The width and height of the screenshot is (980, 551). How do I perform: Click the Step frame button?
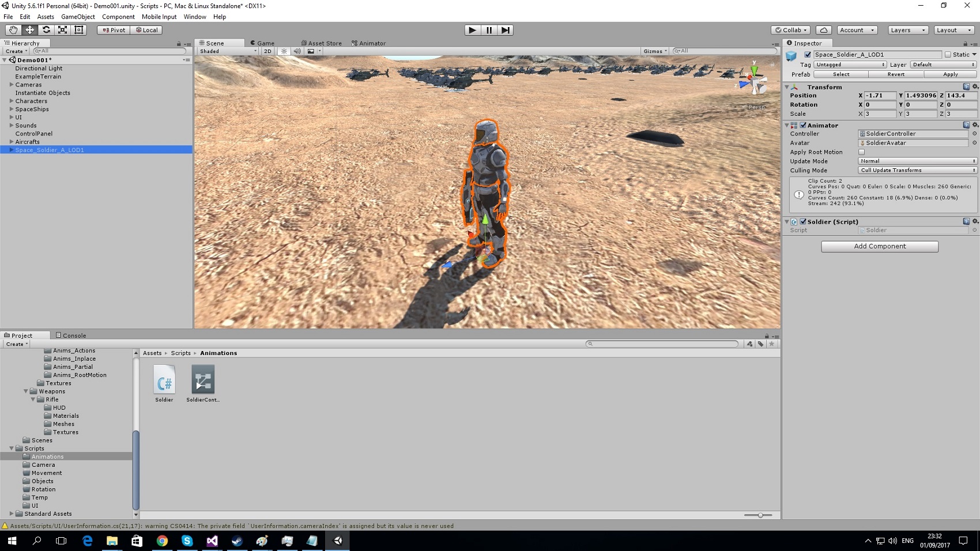(505, 30)
